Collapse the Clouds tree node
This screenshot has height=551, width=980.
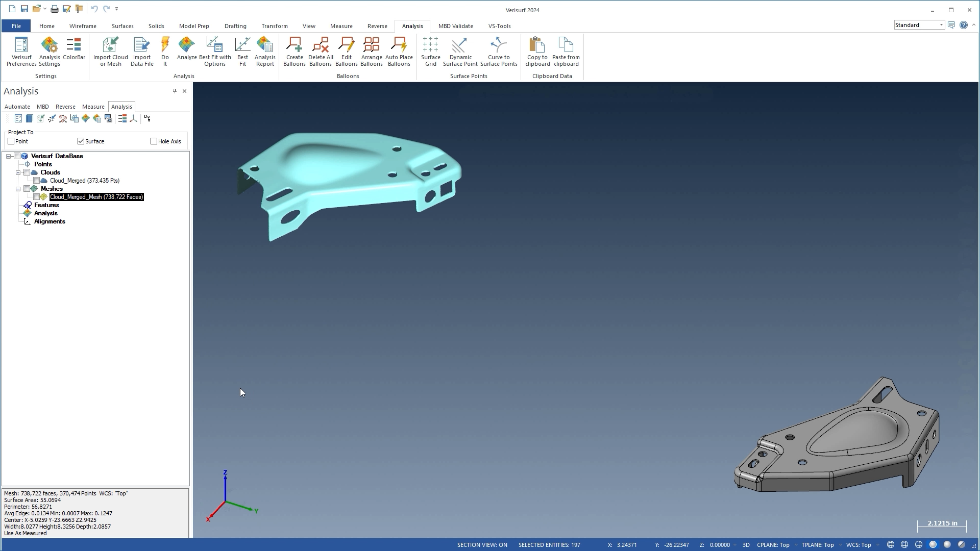pyautogui.click(x=18, y=172)
